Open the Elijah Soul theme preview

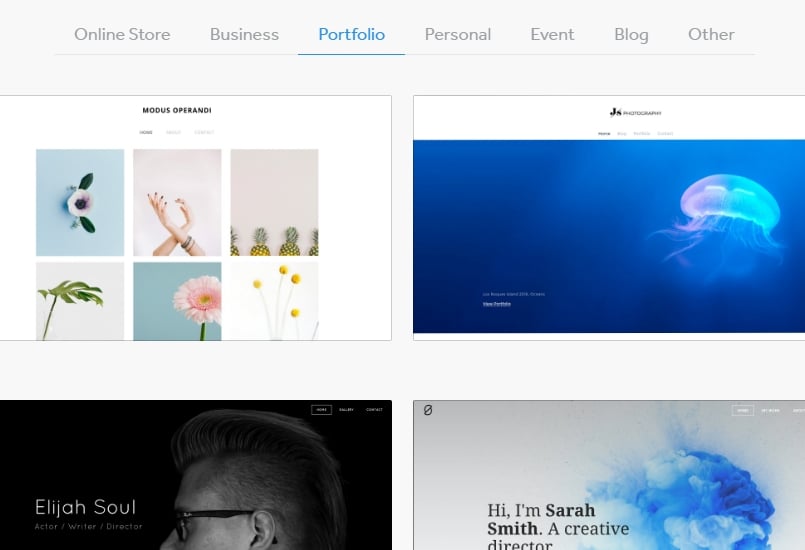(x=196, y=475)
